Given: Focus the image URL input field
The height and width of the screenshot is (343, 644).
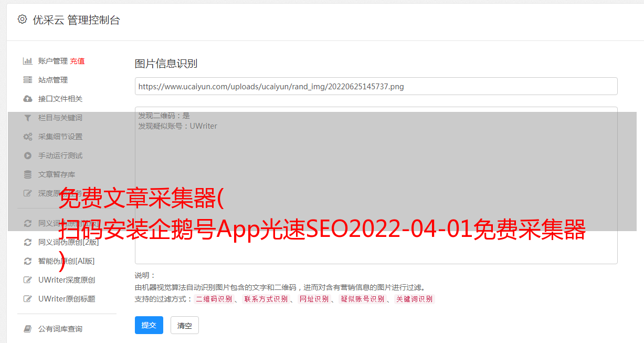Looking at the screenshot, I should pyautogui.click(x=376, y=86).
